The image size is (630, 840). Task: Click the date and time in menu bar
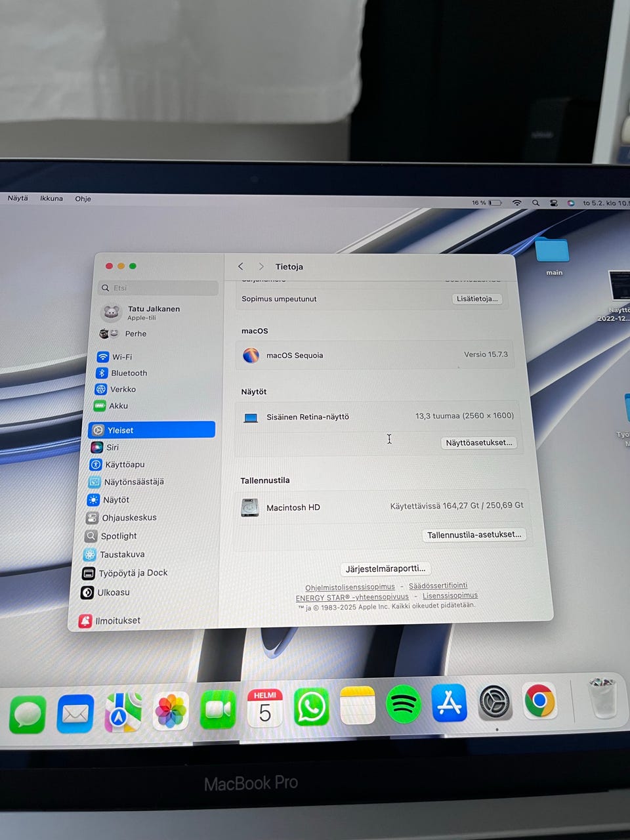[x=606, y=203]
